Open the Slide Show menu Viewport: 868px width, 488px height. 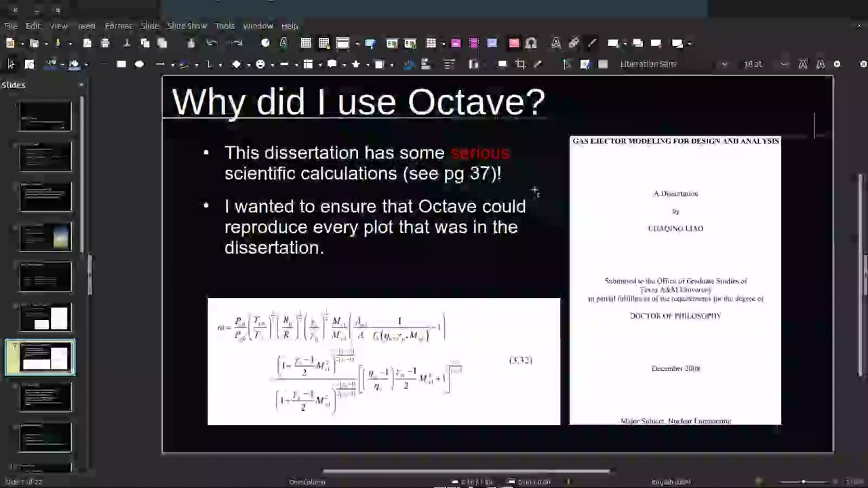[x=187, y=26]
